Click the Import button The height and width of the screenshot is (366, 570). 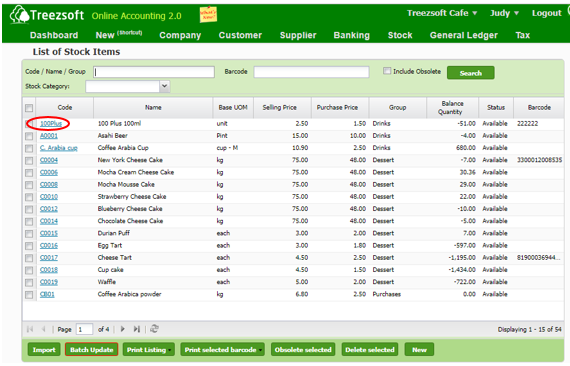pyautogui.click(x=44, y=350)
